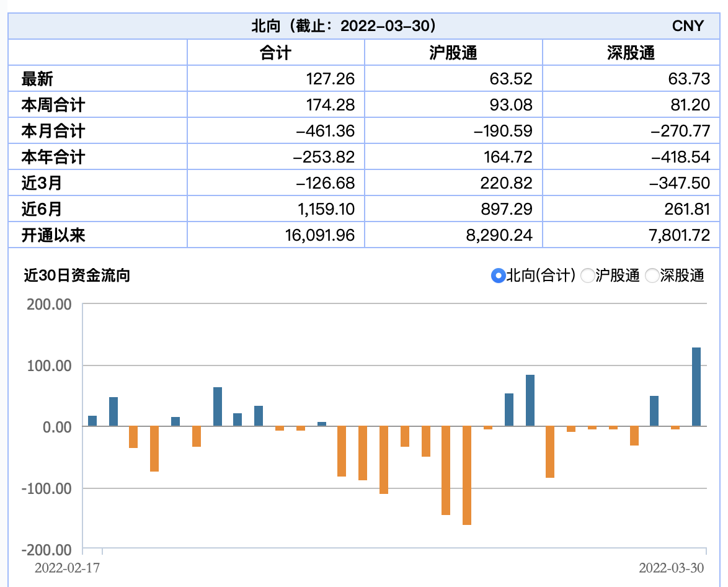Viewport: 728px width, 587px height.
Task: Select the 深股通 radio button above chart
Action: [x=652, y=276]
